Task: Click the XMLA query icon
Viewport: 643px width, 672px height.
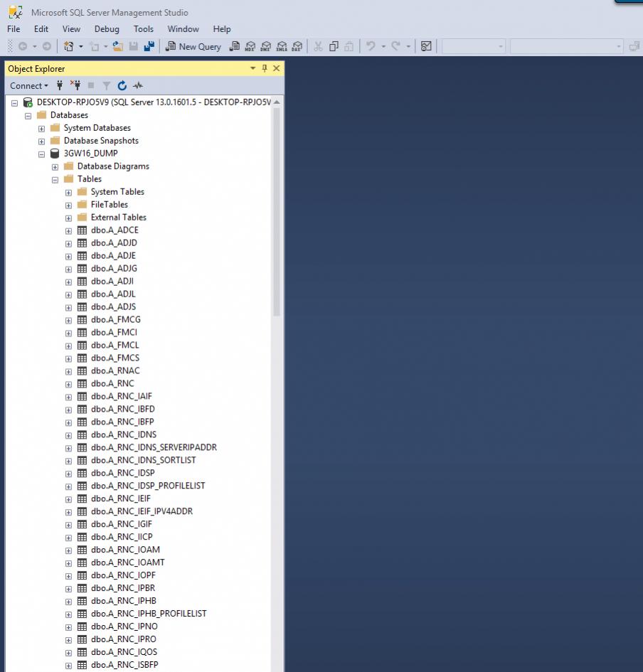Action: click(x=282, y=46)
